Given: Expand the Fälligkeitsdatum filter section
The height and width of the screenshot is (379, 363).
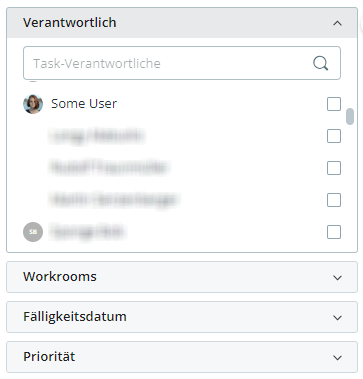Looking at the screenshot, I should pos(182,317).
